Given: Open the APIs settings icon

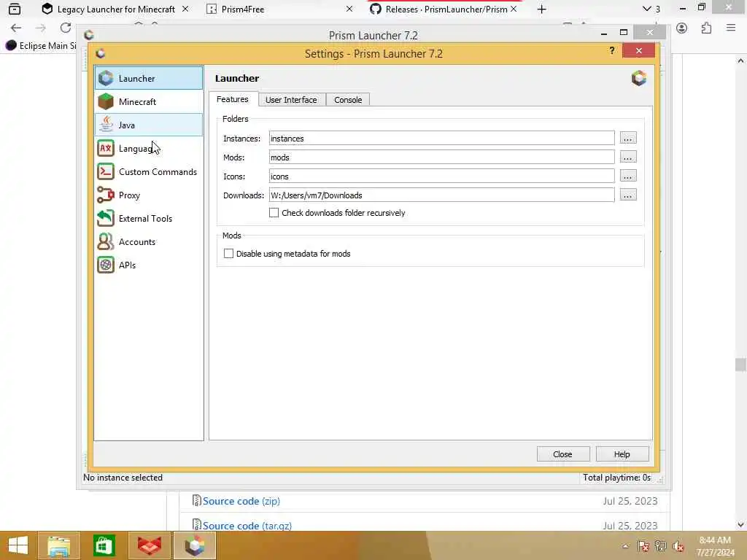Looking at the screenshot, I should [x=106, y=265].
